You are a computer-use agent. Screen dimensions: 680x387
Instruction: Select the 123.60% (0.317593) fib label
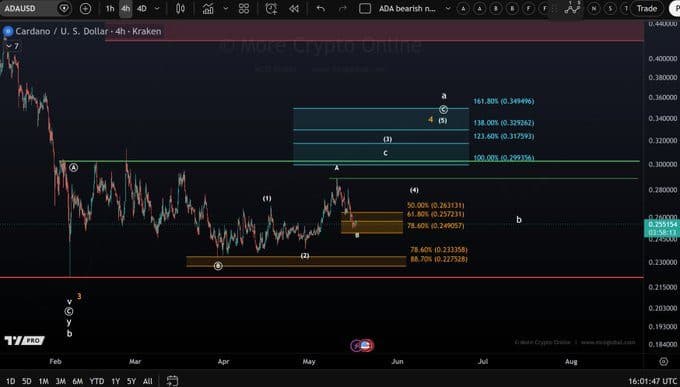(x=503, y=136)
